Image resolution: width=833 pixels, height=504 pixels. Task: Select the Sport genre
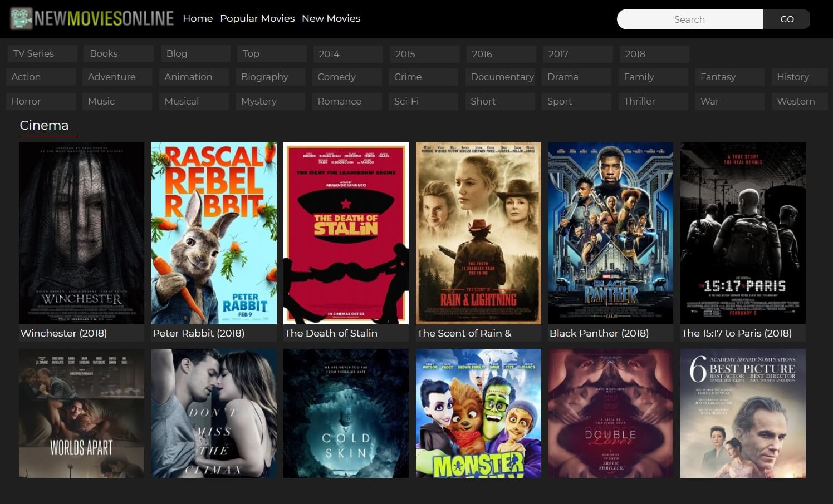[x=576, y=101]
